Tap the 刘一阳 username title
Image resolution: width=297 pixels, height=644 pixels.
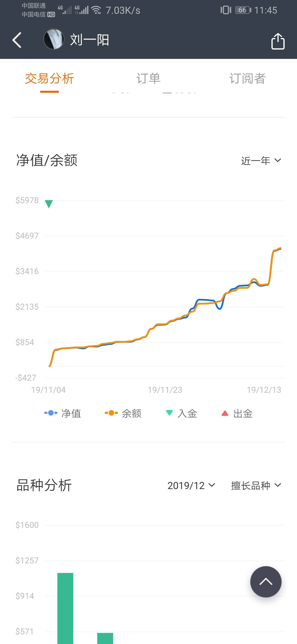[90, 40]
